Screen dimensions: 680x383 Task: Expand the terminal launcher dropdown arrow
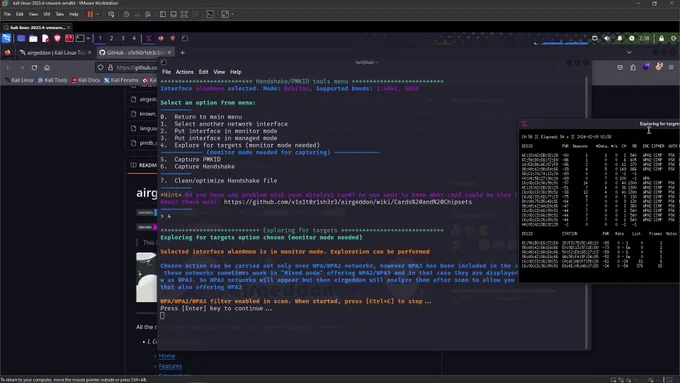coord(88,38)
